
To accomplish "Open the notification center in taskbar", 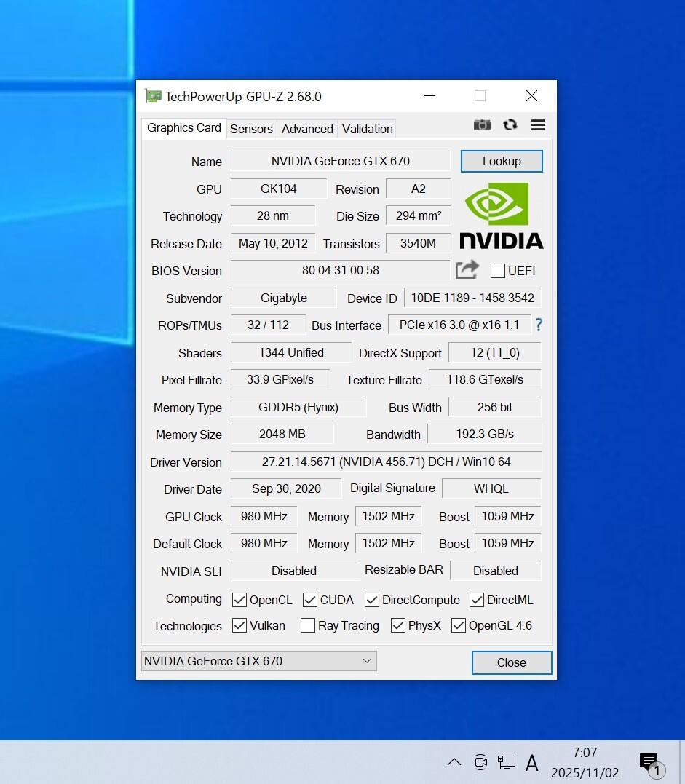I will coord(650,763).
